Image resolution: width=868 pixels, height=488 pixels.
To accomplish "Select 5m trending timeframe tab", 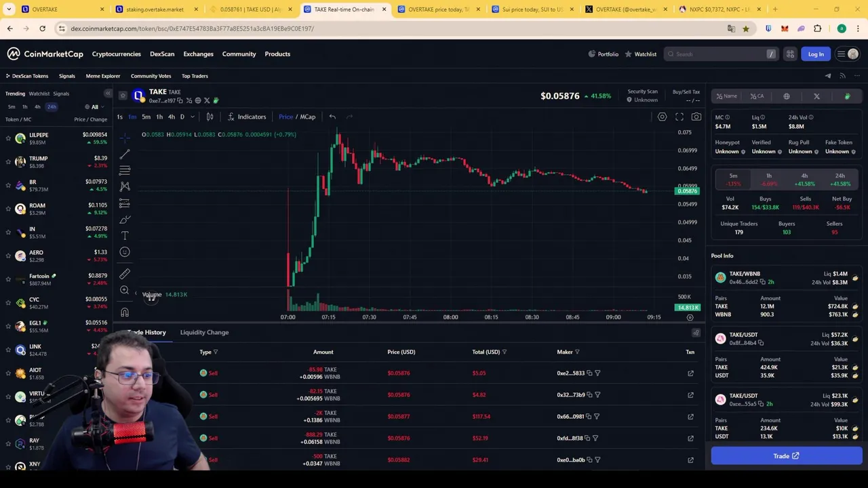I will click(x=12, y=107).
